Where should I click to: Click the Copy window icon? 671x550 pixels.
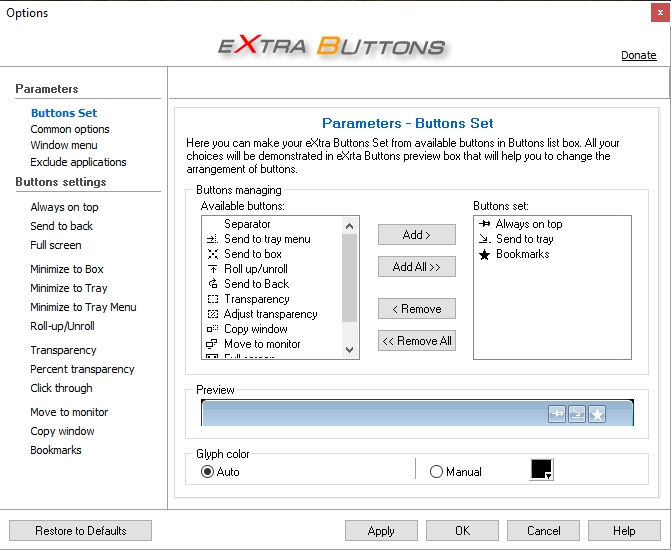point(213,329)
